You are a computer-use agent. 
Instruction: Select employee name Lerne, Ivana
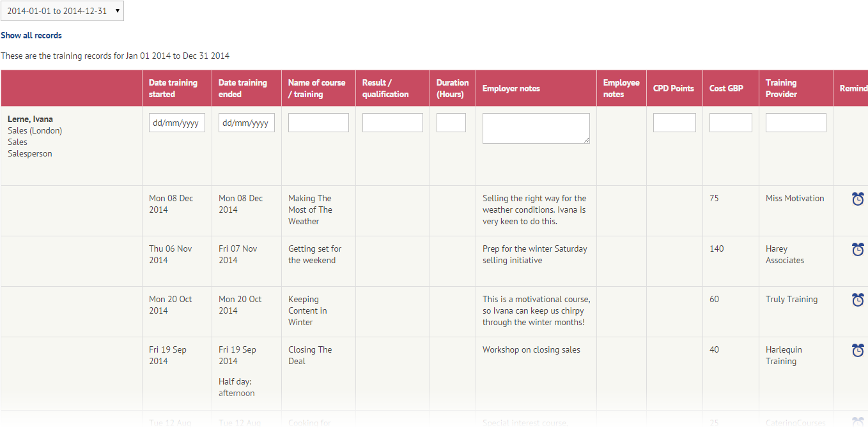[x=30, y=119]
